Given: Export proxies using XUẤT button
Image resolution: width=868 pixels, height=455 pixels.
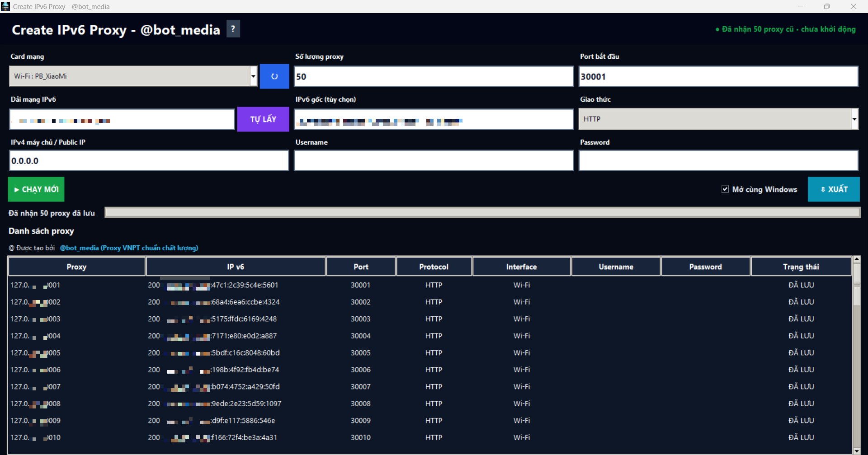Looking at the screenshot, I should point(834,189).
